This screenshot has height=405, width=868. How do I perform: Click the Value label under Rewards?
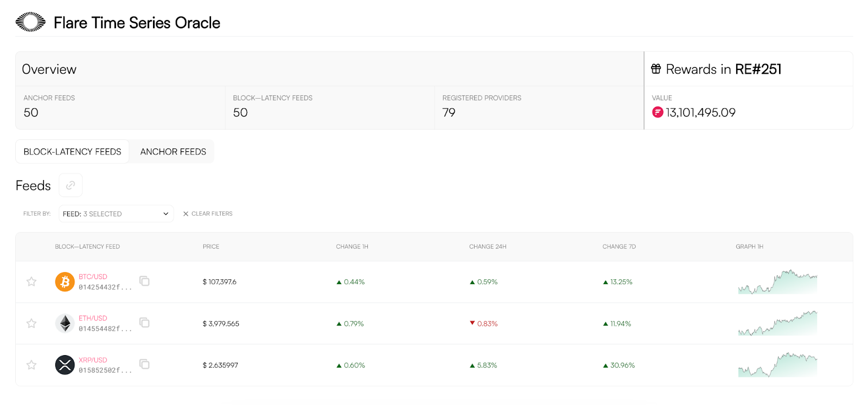662,98
